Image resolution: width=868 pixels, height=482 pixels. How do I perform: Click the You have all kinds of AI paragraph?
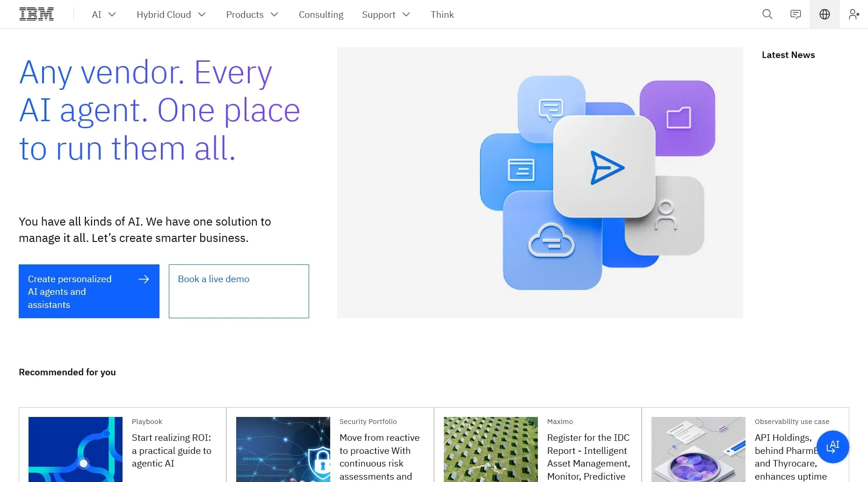[145, 230]
